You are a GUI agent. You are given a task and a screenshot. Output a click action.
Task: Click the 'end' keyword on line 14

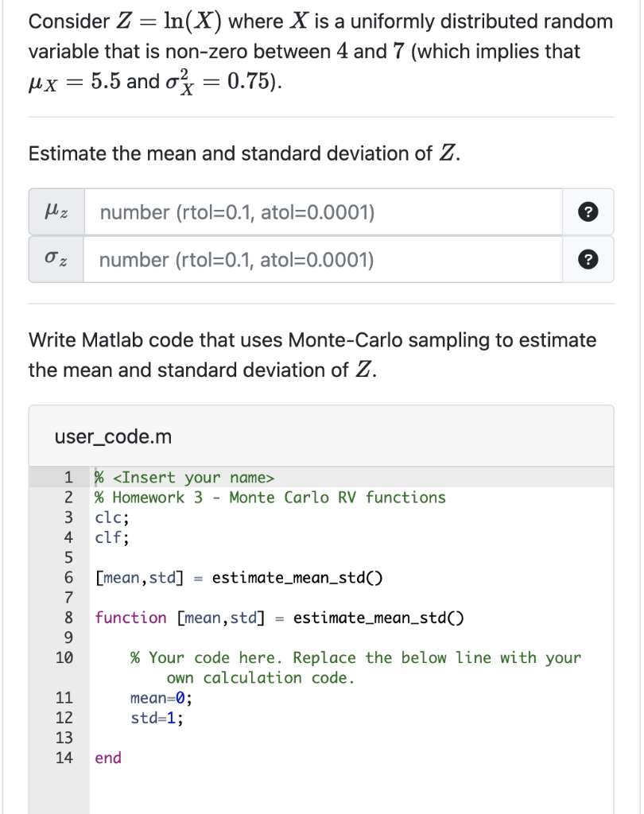click(108, 758)
